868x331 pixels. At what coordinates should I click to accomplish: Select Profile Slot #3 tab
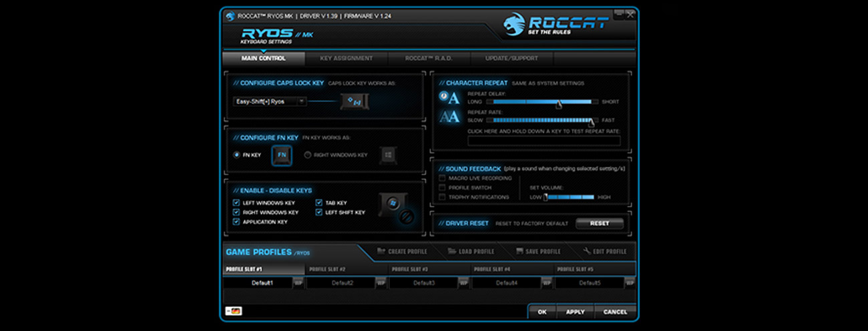coord(429,269)
